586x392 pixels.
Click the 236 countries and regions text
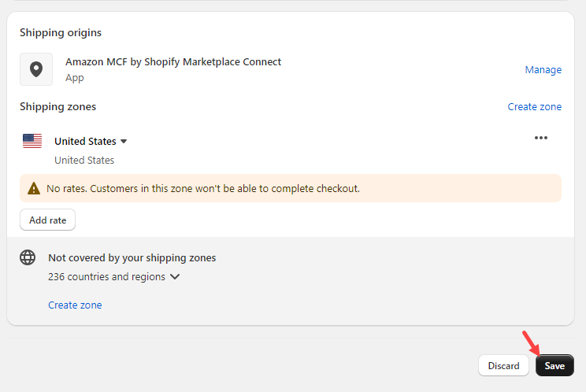pyautogui.click(x=106, y=276)
